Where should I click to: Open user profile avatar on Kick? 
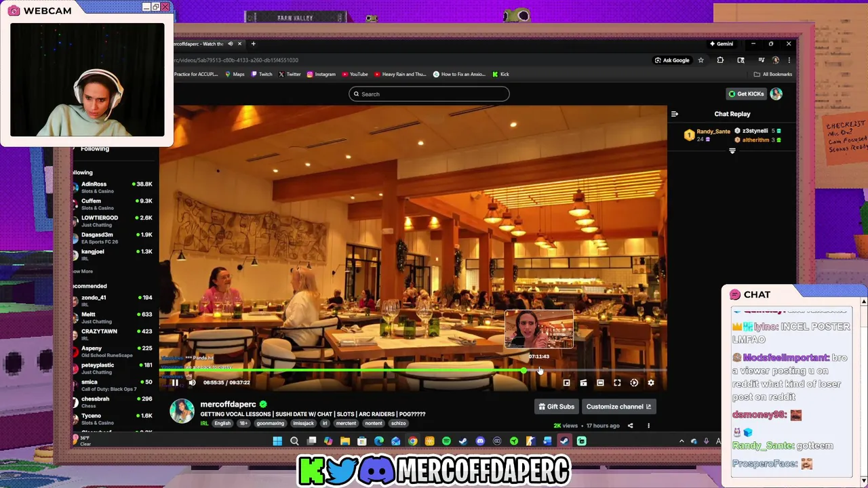[776, 94]
